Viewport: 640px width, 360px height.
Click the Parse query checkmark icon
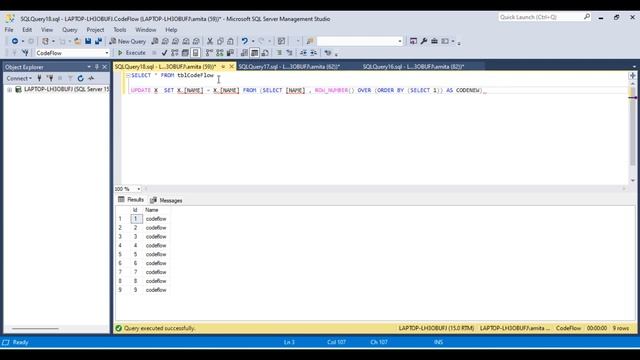pos(164,53)
